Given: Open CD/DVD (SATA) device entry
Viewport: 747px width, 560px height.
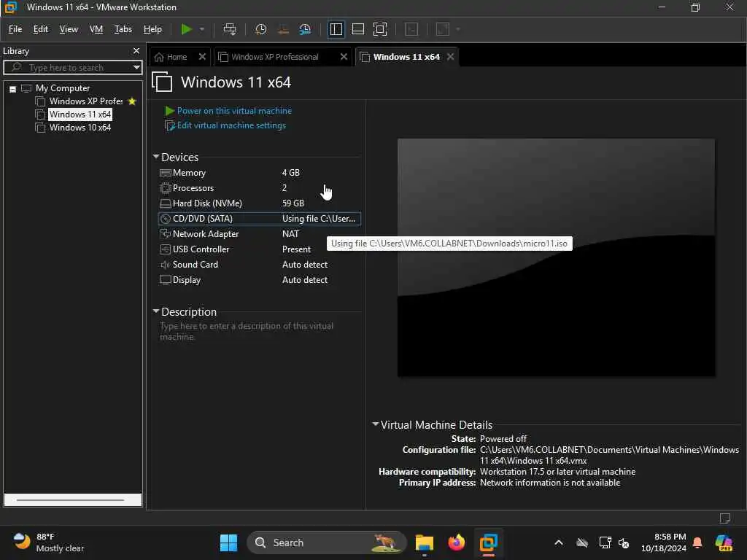Looking at the screenshot, I should click(259, 219).
